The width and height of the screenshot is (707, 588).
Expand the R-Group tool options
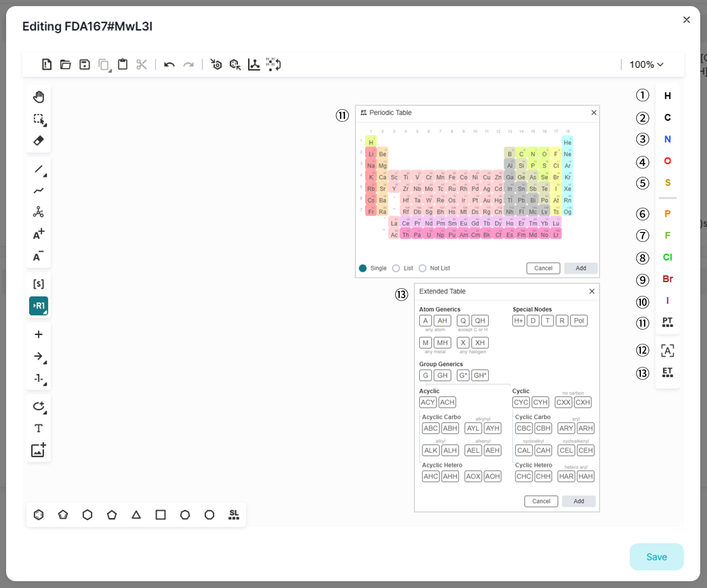tap(45, 312)
